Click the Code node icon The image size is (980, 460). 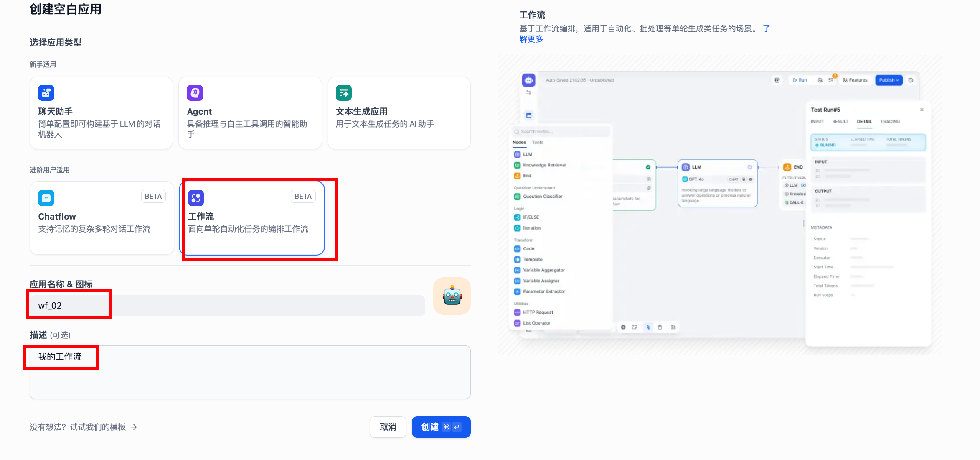point(517,249)
